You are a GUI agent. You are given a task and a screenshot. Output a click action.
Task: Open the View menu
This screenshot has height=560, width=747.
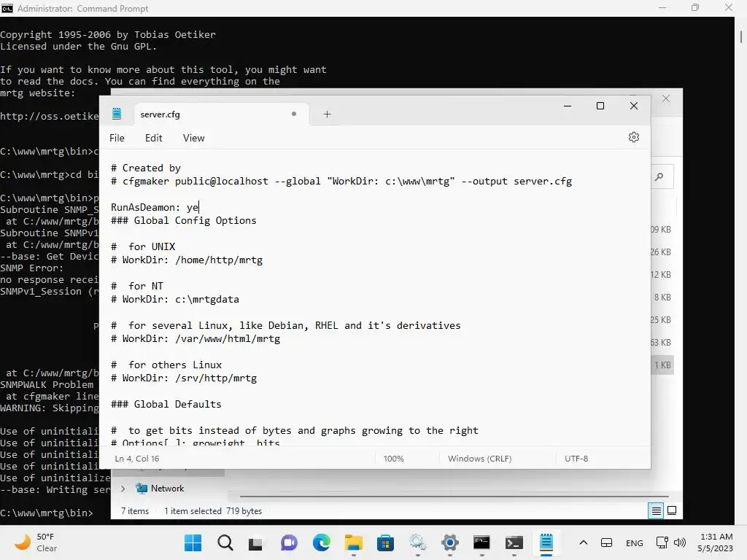(x=193, y=138)
